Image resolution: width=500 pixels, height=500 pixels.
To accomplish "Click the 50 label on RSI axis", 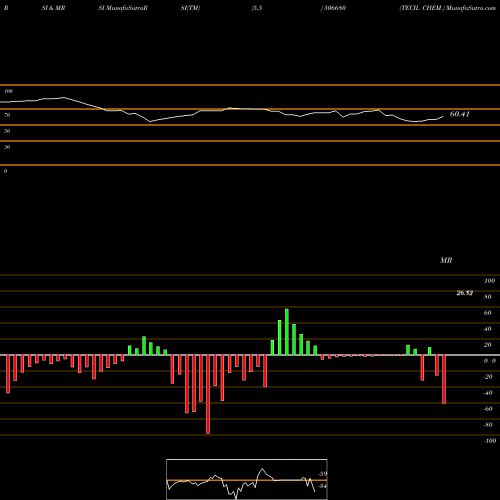I will 7,131.
